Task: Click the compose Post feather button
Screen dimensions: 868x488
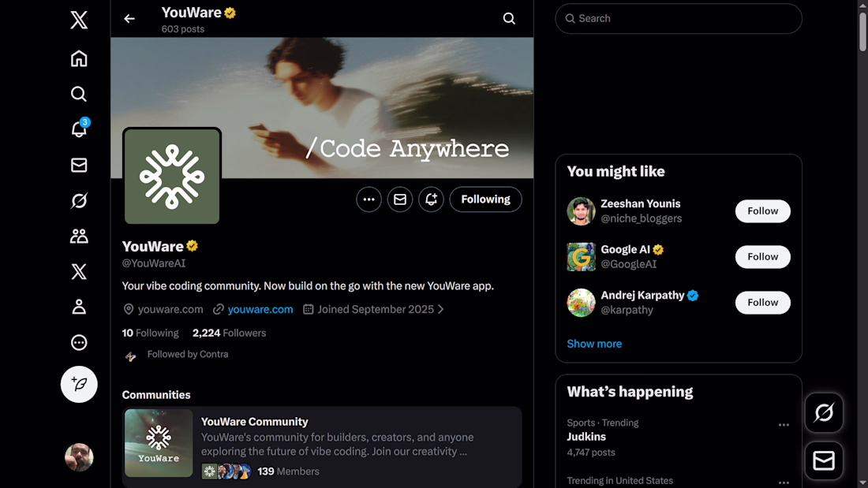Action: [x=79, y=384]
